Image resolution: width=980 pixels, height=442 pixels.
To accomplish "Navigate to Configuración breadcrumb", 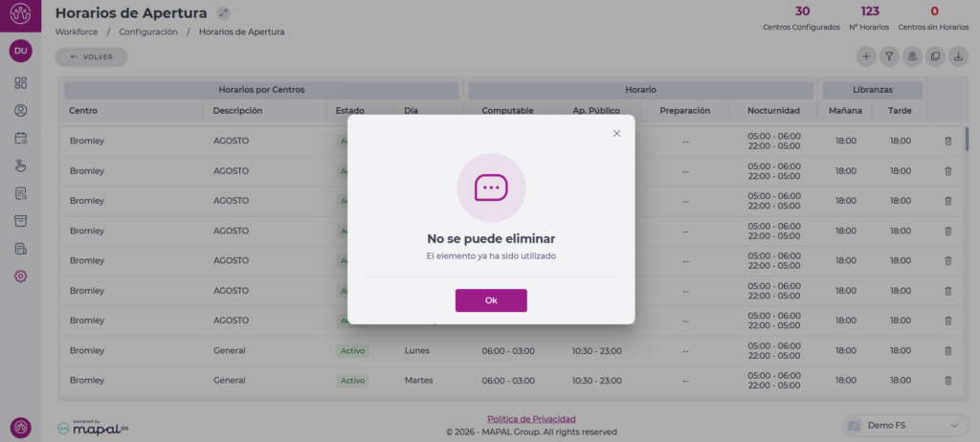I will 148,32.
